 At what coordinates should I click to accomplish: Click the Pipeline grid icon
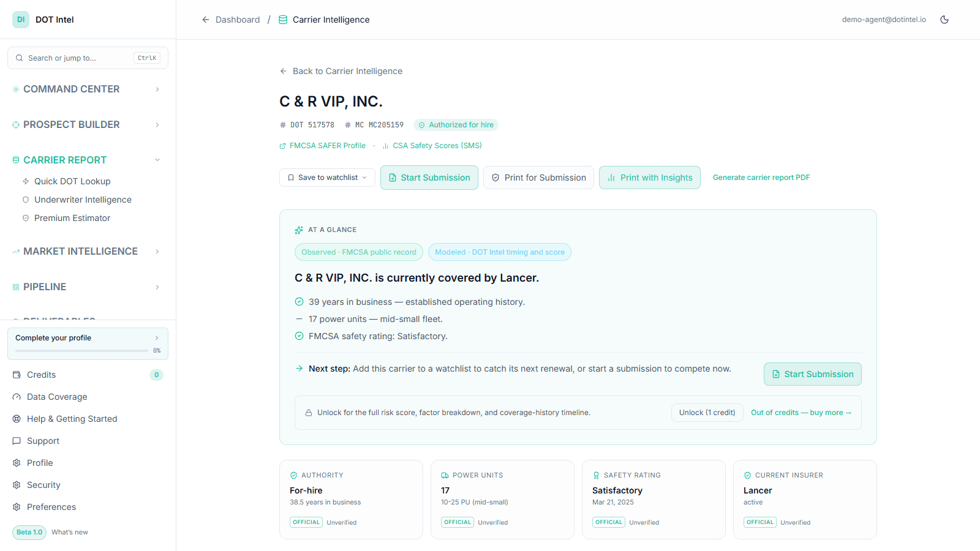16,287
